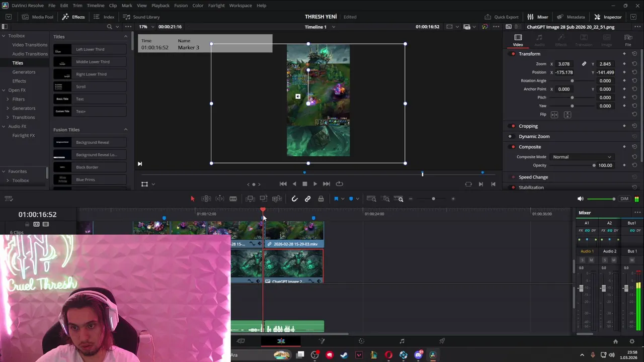Toggle the Effects panel button
The width and height of the screenshot is (644, 362).
click(x=73, y=17)
